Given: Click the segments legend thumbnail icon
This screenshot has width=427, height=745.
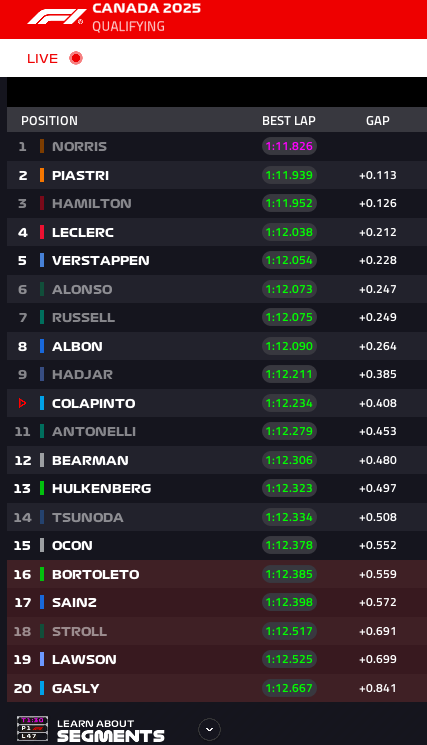Looking at the screenshot, I should point(33,729).
